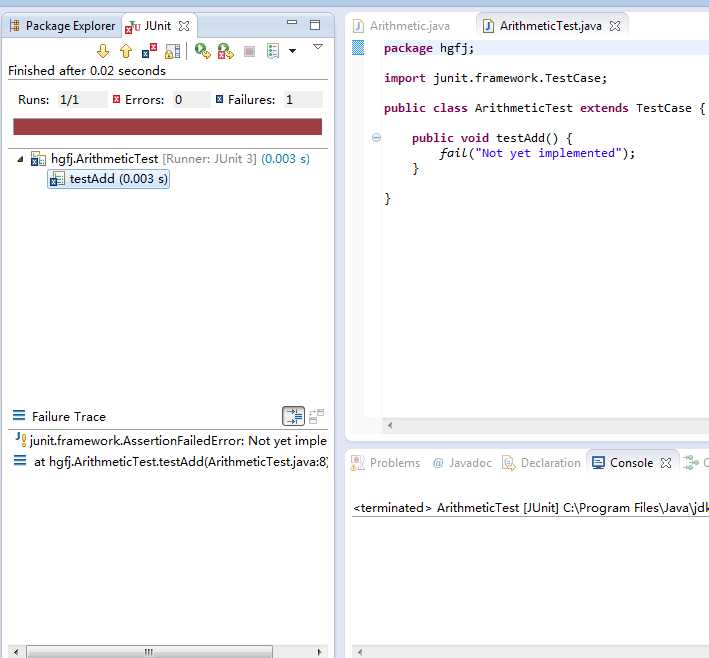The image size is (709, 658).
Task: Click the red test progress bar
Action: (x=167, y=127)
